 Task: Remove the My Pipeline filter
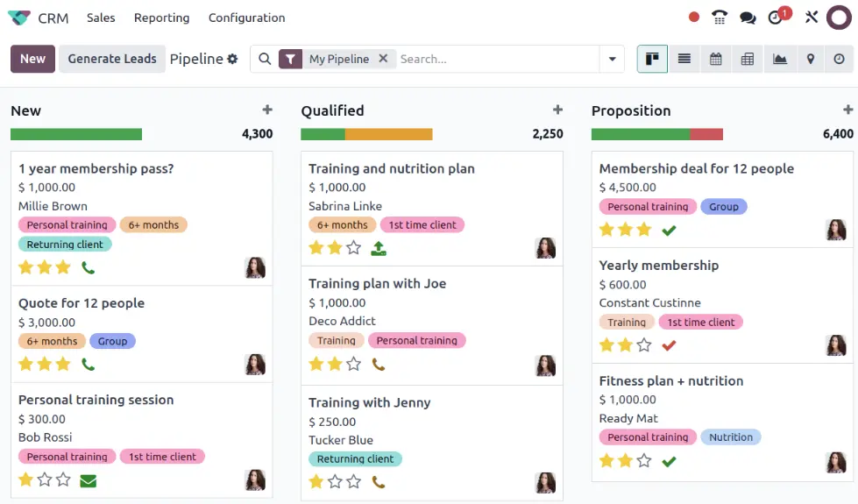click(x=383, y=59)
